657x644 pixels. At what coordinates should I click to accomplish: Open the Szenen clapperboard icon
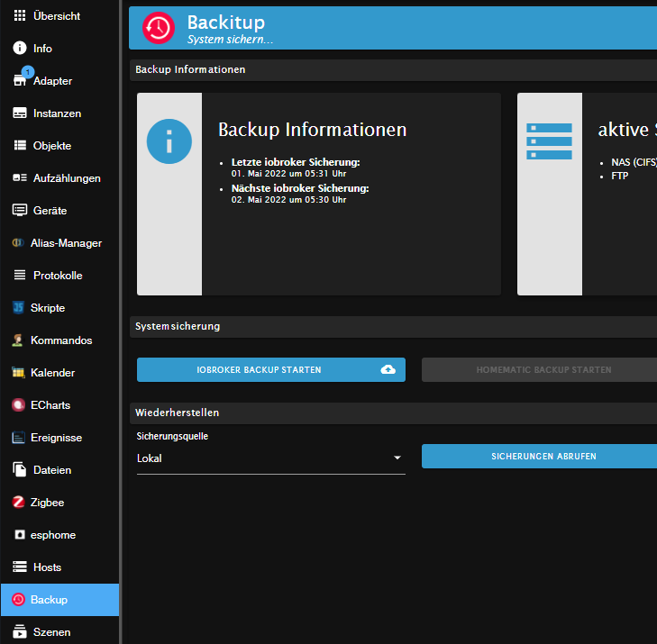(x=20, y=632)
